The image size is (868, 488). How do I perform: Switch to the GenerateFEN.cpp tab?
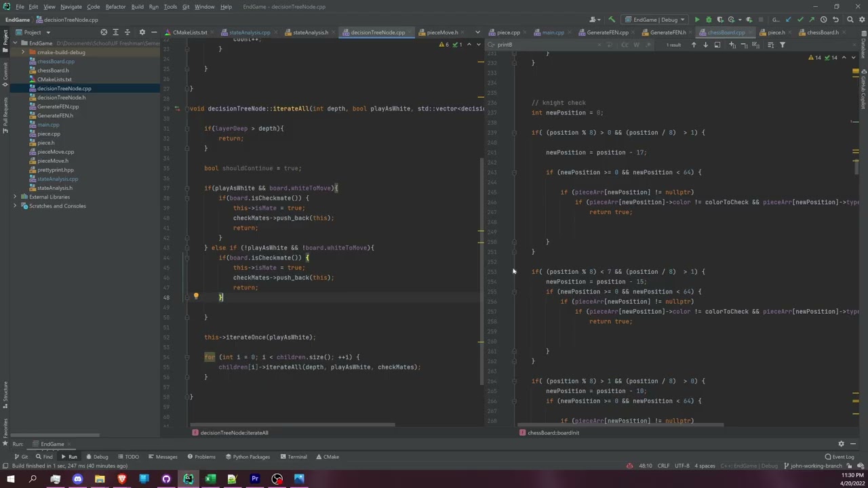click(608, 33)
